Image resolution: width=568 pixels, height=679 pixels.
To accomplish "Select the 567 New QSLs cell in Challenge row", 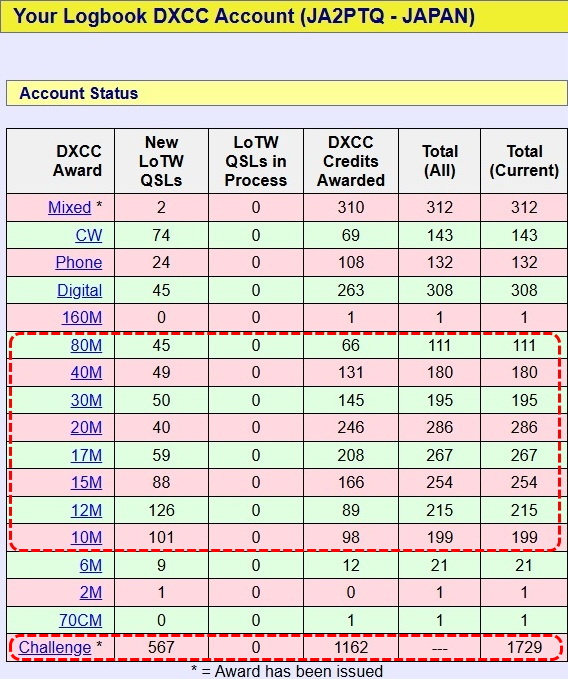I will [x=161, y=647].
